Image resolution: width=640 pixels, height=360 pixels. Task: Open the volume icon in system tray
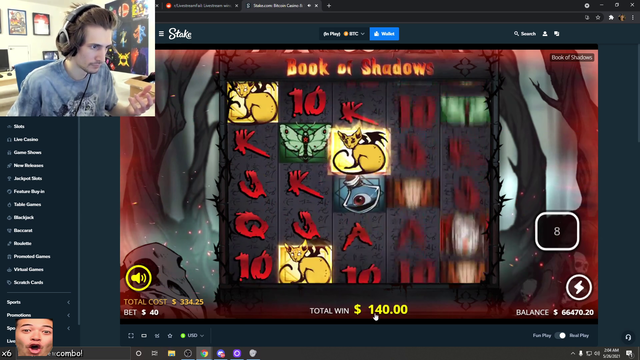597,353
